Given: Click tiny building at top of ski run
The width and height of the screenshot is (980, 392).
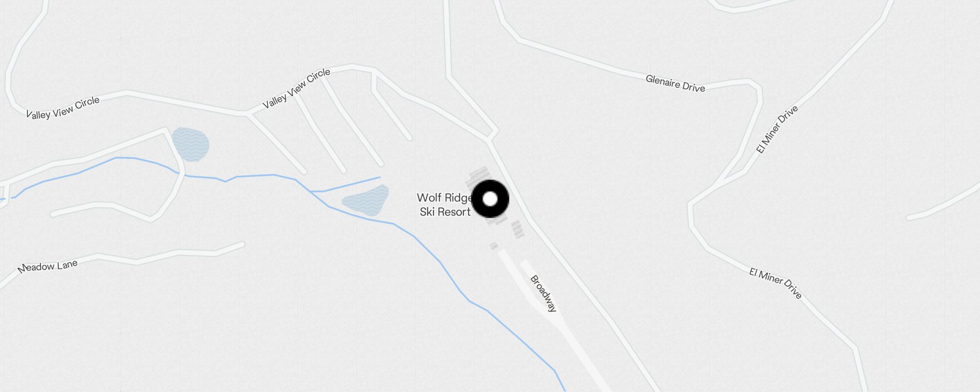Looking at the screenshot, I should 494,245.
